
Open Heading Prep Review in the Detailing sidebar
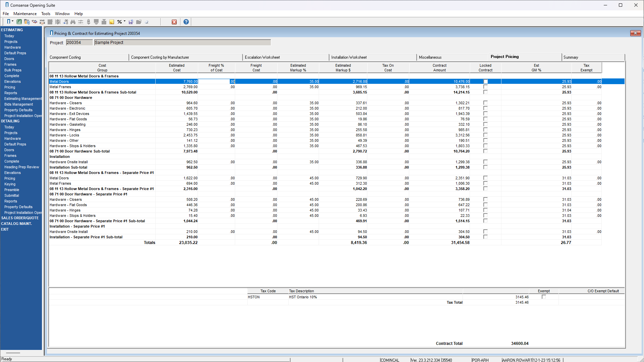[x=21, y=167]
